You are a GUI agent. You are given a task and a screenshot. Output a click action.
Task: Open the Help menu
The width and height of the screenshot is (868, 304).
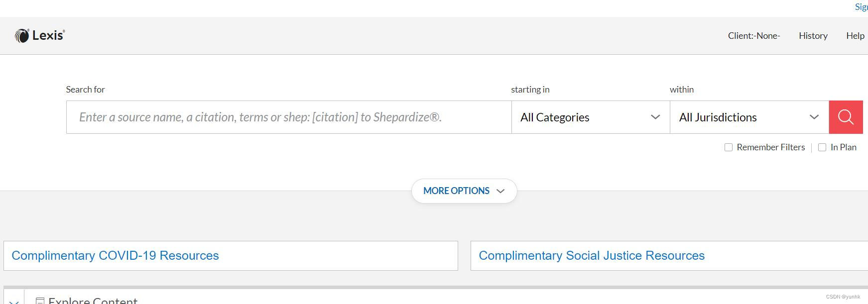click(x=855, y=36)
